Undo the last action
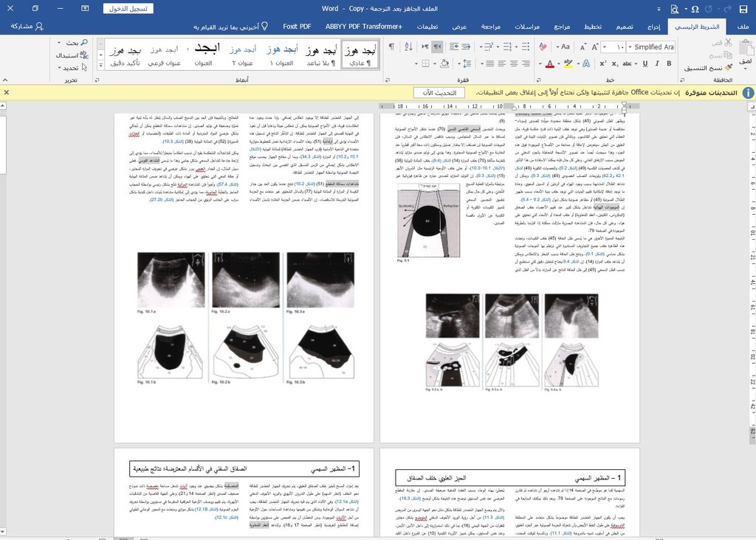This screenshot has height=540, width=756. [x=727, y=9]
